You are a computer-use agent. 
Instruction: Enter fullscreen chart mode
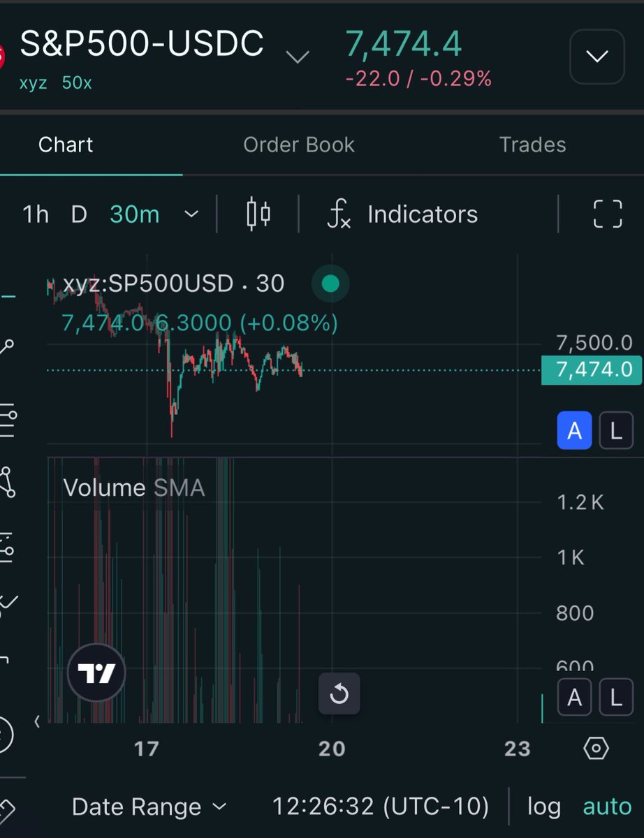tap(607, 214)
